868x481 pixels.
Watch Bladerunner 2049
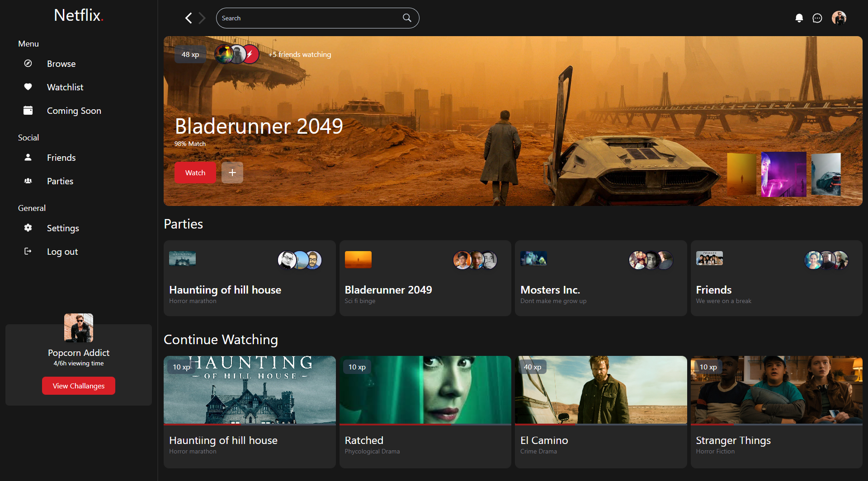195,173
